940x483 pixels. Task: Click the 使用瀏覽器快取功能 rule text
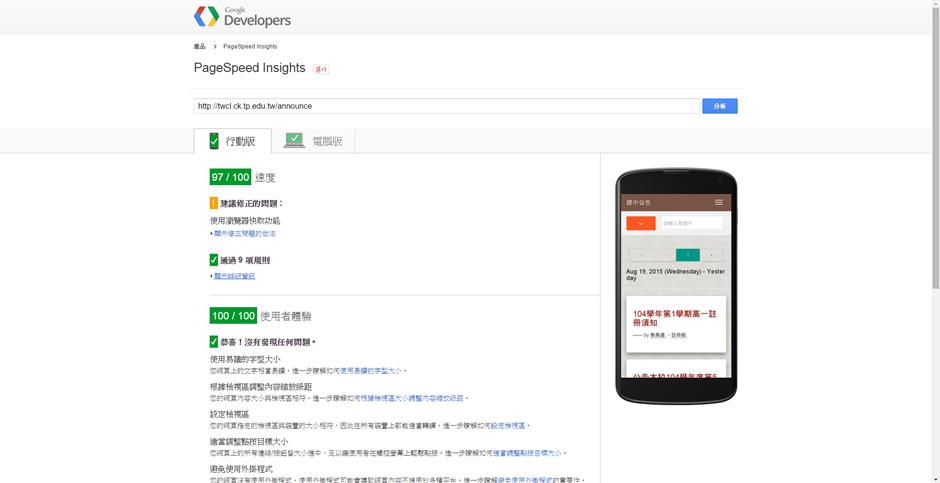pyautogui.click(x=245, y=221)
